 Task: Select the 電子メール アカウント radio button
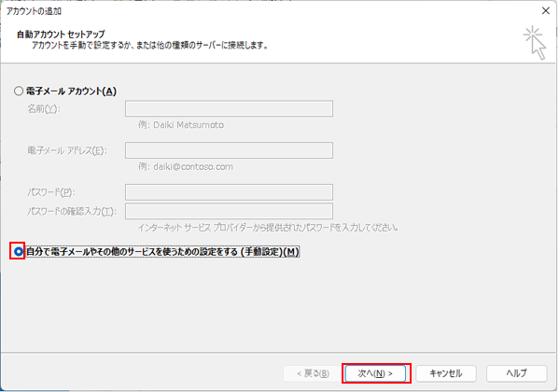[19, 91]
